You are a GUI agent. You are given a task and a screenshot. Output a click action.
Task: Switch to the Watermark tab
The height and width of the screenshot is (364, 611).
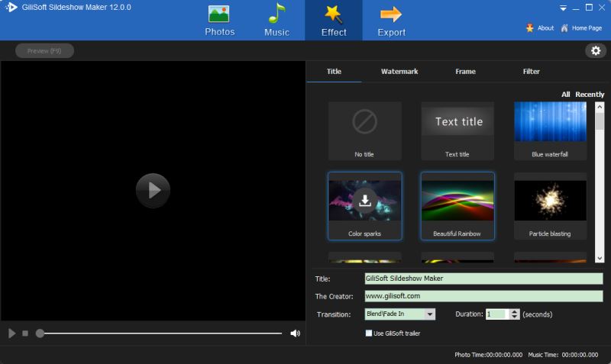tap(399, 72)
